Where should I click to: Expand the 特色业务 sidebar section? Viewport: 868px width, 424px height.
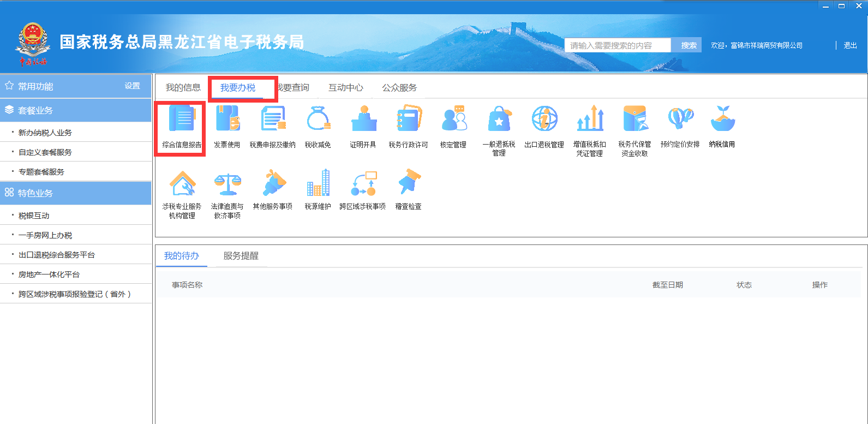[76, 193]
